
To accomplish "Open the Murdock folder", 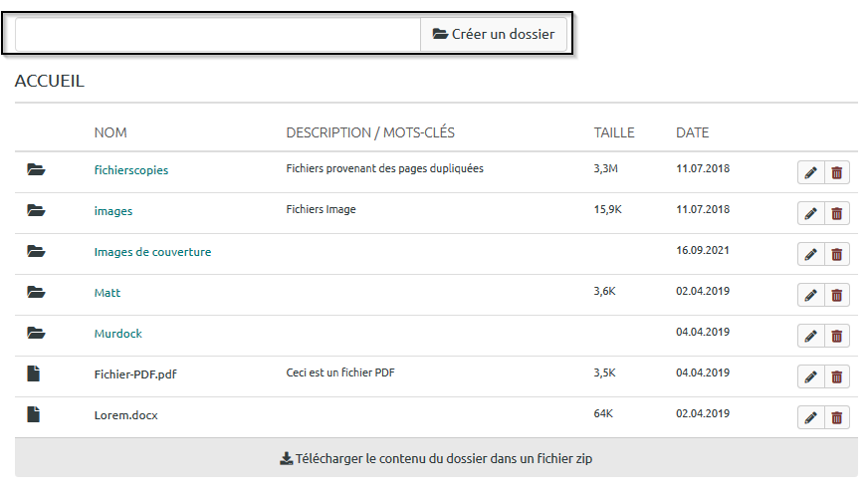I will point(117,334).
